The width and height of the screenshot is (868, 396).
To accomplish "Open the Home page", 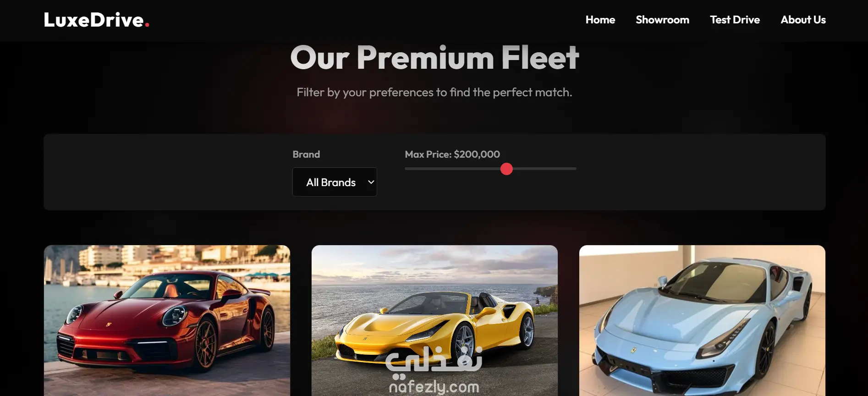I will (x=600, y=20).
